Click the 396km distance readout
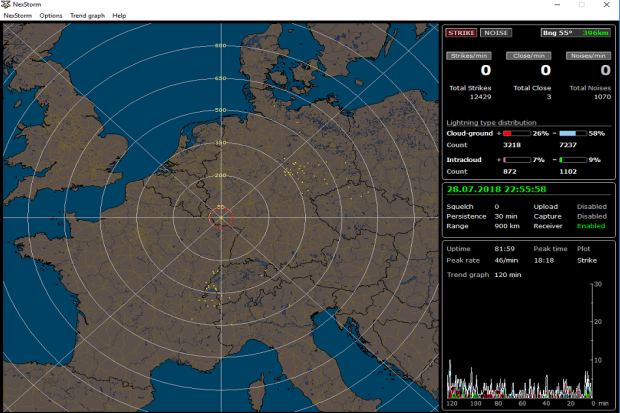This screenshot has height=413, width=620. (595, 33)
